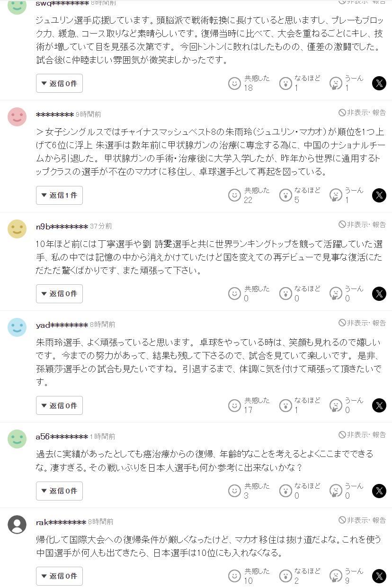This screenshot has width=392, height=588.
Task: Click rak user's gray avatar icon
Action: pos(17,524)
